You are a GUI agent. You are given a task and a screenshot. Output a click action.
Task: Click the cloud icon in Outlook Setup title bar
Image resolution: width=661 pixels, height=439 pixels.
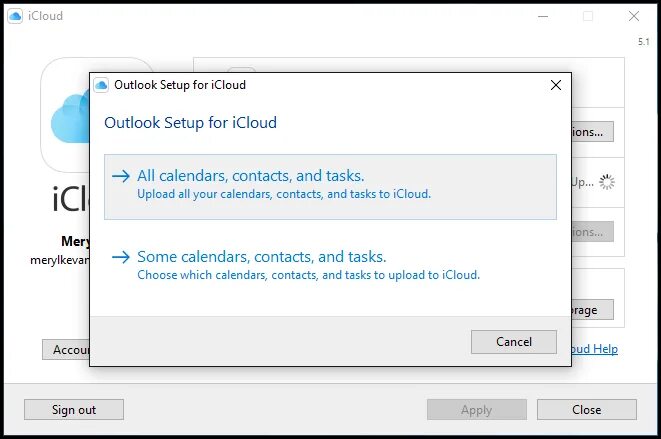pos(101,85)
